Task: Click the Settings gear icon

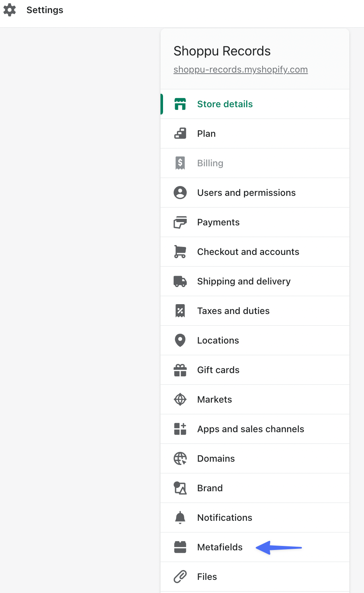Action: (9, 10)
